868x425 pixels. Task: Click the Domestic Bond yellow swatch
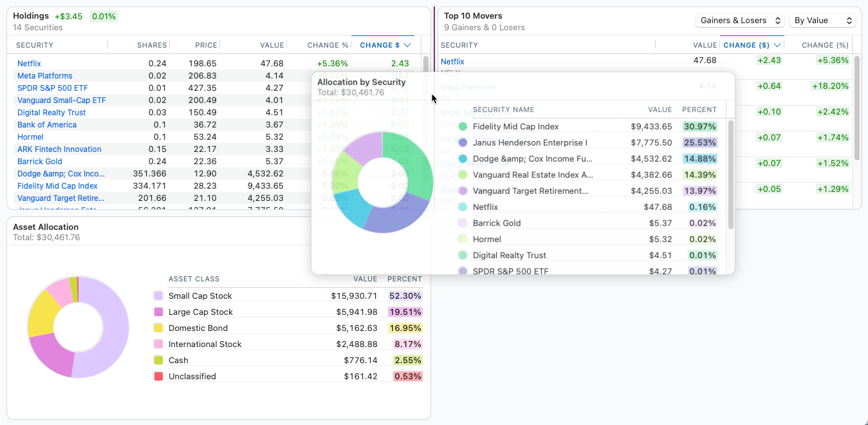(x=158, y=328)
